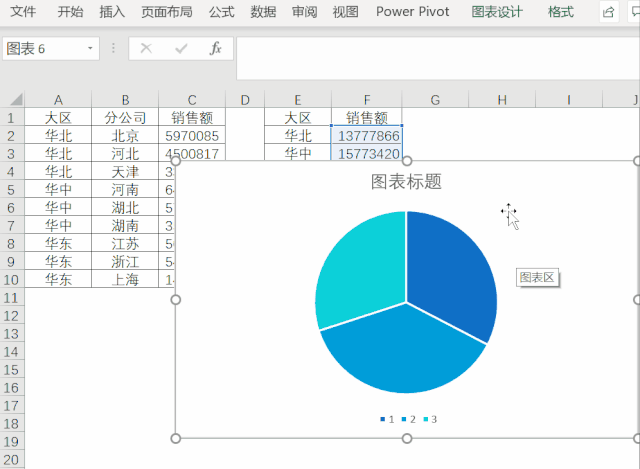Click into the formula bar input
Screen dimensions: 640x469
[438, 58]
